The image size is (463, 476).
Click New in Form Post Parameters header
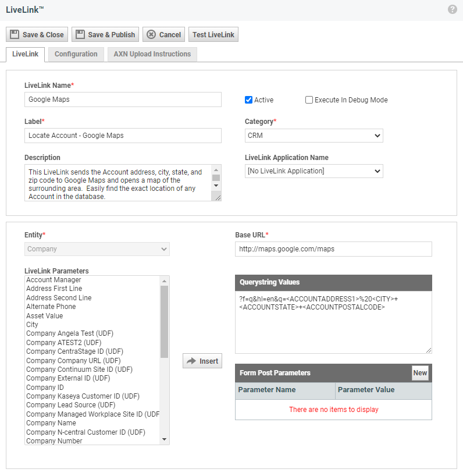point(420,373)
